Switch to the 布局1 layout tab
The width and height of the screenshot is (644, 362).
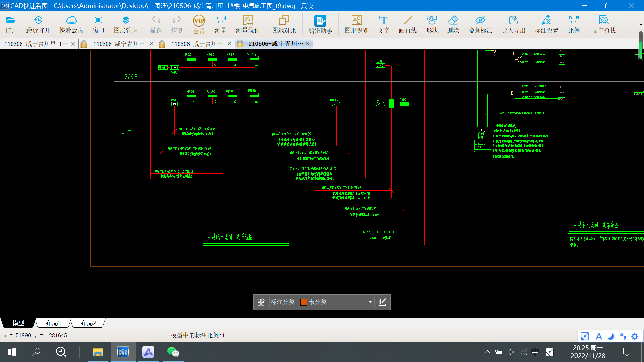[54, 323]
